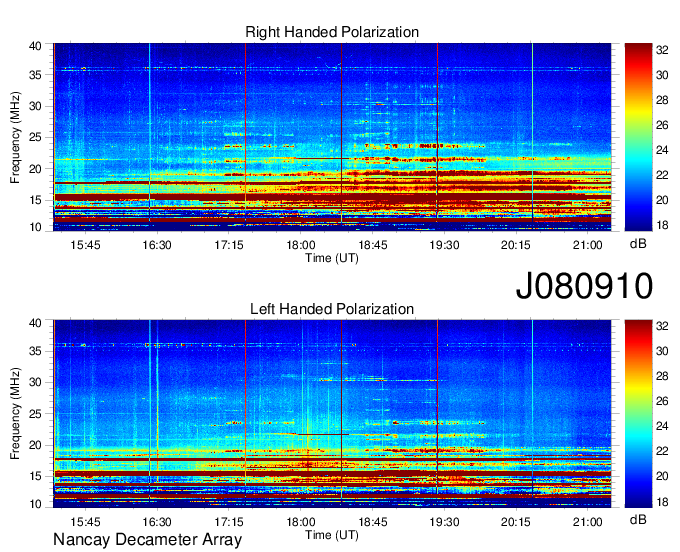Screen dimensions: 680x552
Task: Click the 20:15 tick label on the top plot
Action: pos(516,245)
